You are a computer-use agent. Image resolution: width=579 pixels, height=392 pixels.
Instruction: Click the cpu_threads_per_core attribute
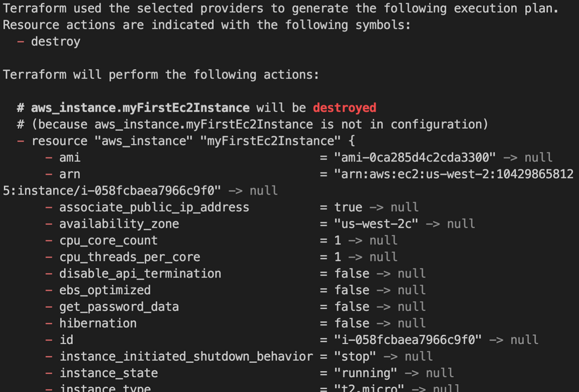click(x=130, y=257)
